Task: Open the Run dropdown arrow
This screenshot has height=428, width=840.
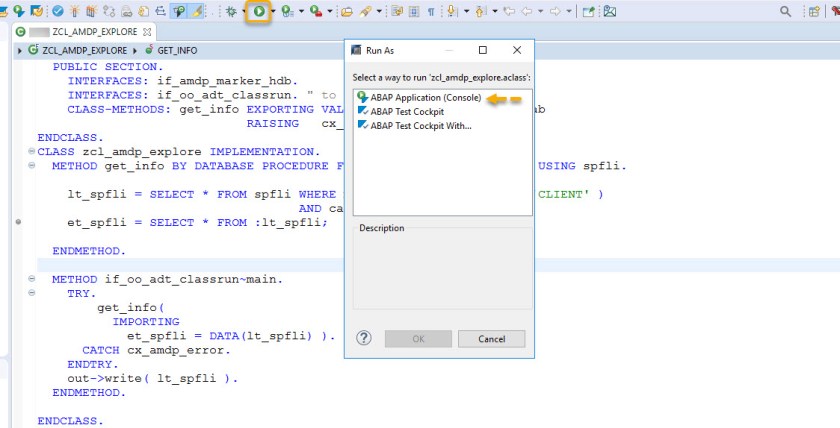Action: point(273,12)
